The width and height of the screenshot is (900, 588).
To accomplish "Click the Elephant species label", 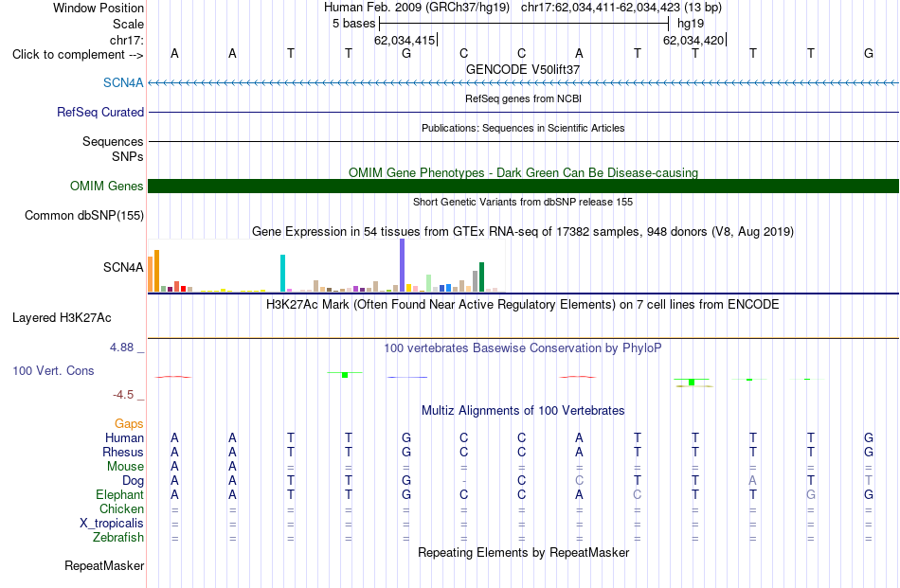I will tap(119, 494).
